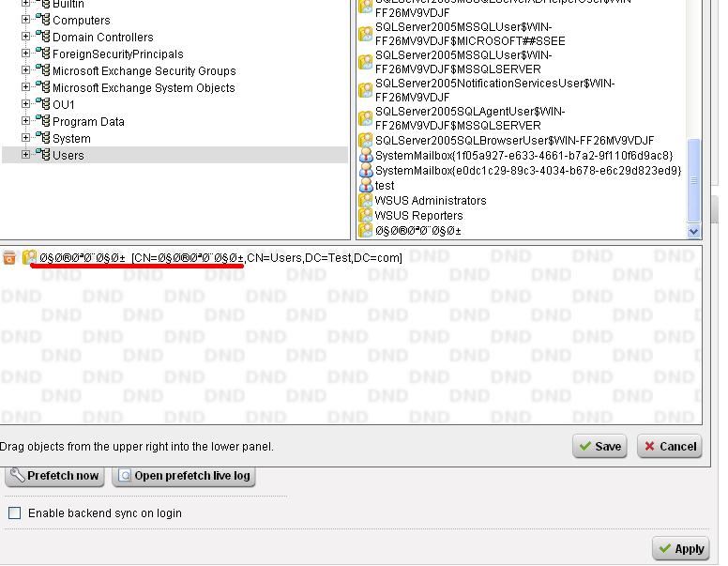Expand the System tree node

[25, 138]
